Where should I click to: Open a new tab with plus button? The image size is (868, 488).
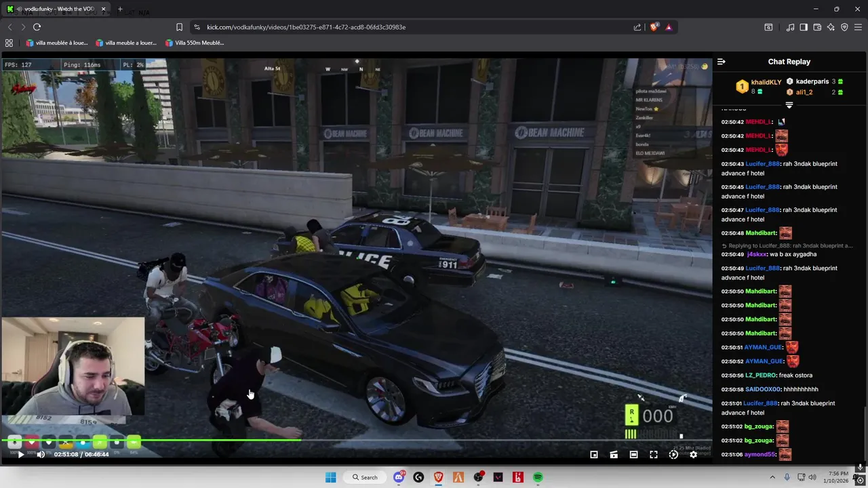click(120, 9)
